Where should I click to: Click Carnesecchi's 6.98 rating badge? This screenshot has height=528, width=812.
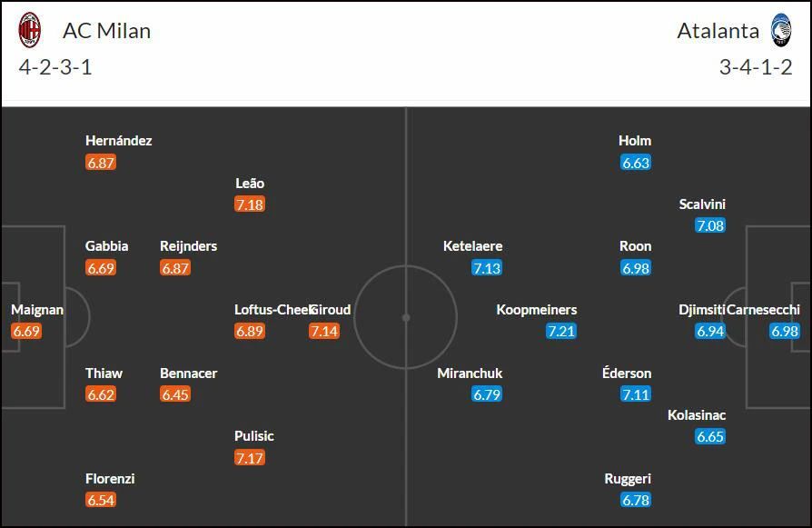[785, 331]
